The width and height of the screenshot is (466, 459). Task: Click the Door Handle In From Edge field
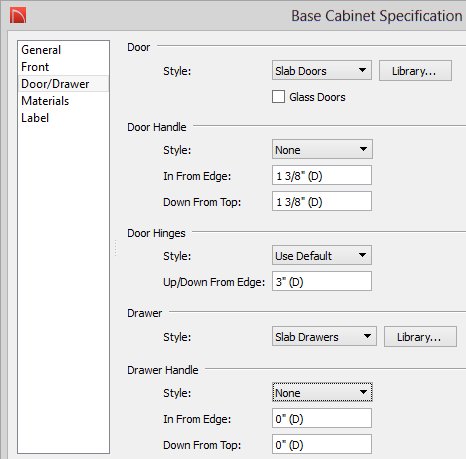[322, 175]
